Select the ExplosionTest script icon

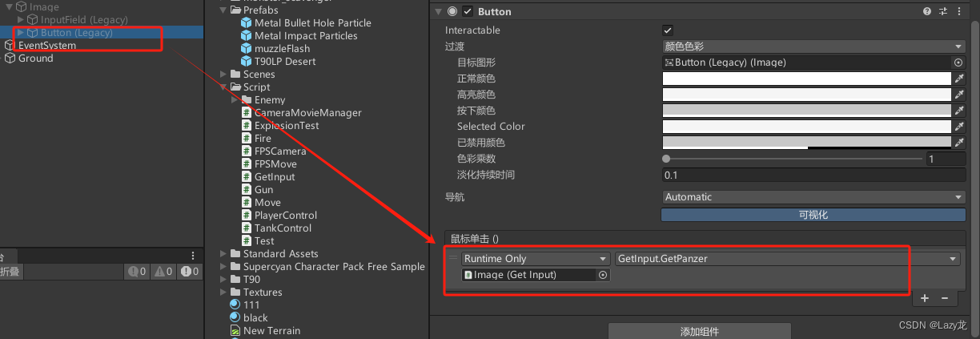247,126
